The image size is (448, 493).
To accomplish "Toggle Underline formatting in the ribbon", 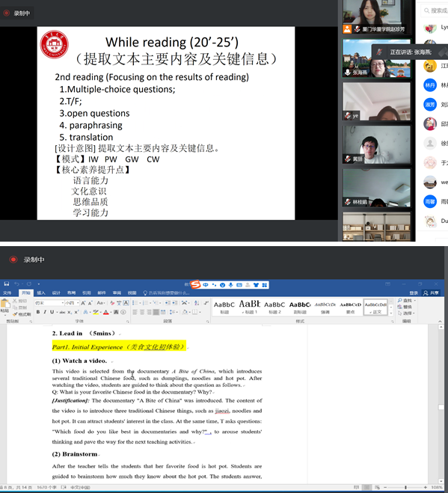I will click(x=52, y=312).
